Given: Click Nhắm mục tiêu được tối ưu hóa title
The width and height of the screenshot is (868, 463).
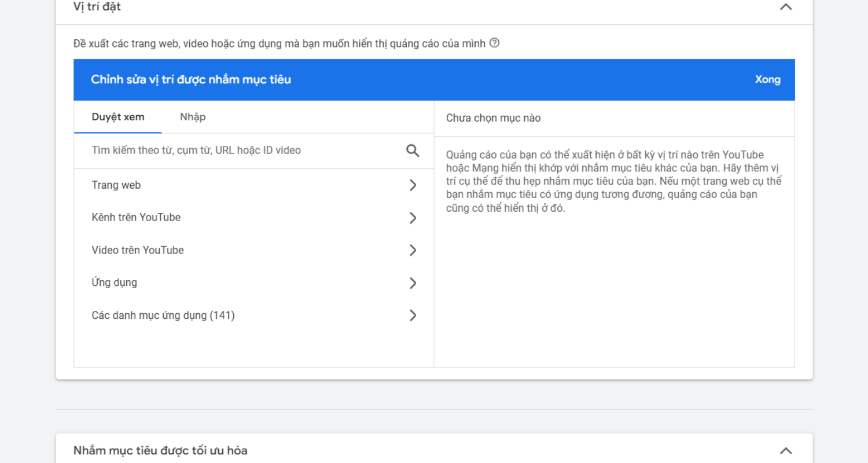Looking at the screenshot, I should tap(160, 451).
